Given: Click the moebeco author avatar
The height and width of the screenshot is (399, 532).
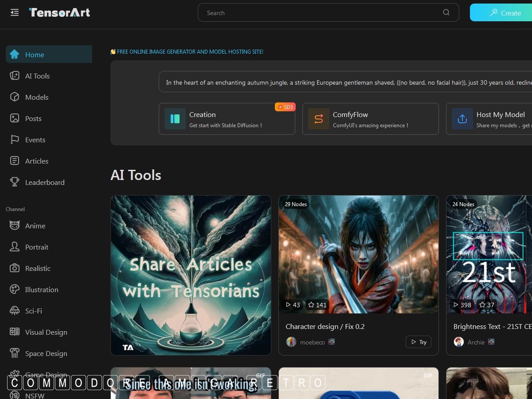Looking at the screenshot, I should [291, 342].
